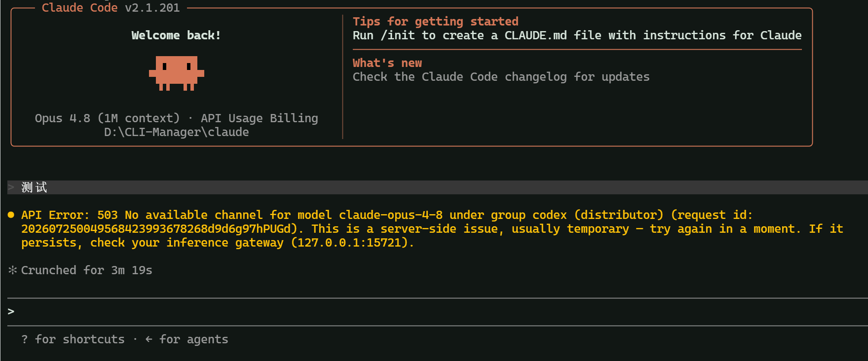Click the Claude pixel mascot icon
This screenshot has width=868, height=361.
point(176,73)
